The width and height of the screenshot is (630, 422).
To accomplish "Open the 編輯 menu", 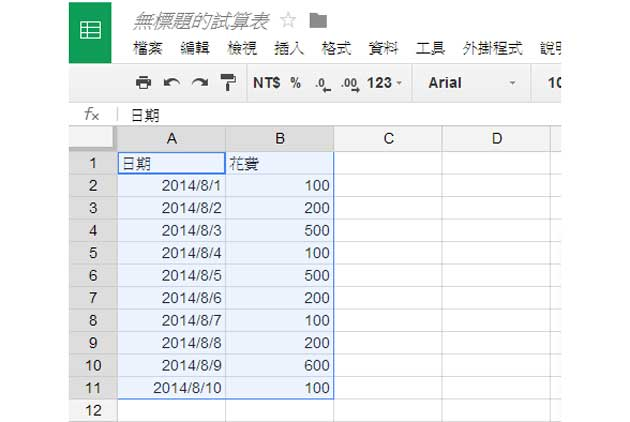I will [195, 49].
